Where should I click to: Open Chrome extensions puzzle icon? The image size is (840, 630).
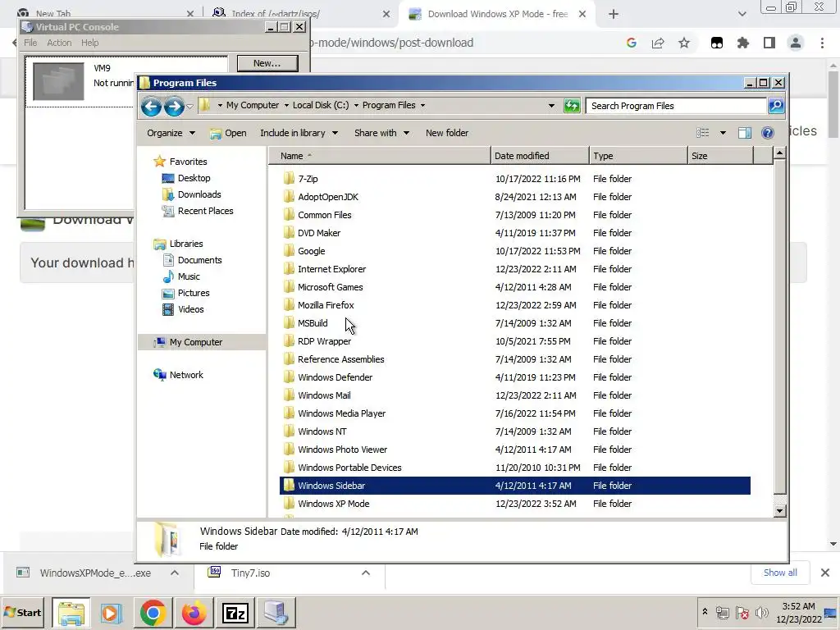(742, 43)
